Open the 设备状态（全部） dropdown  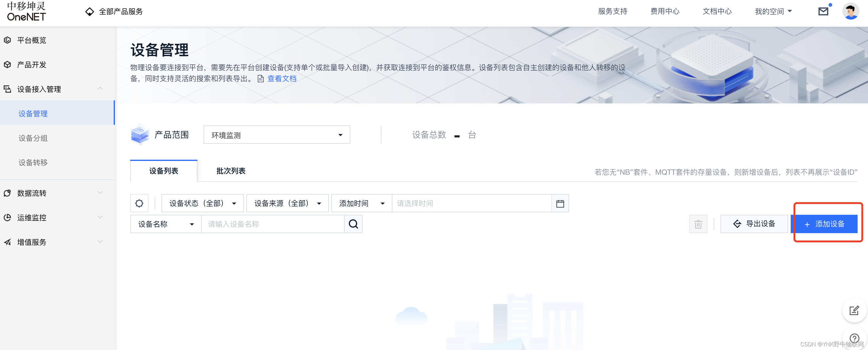[202, 203]
